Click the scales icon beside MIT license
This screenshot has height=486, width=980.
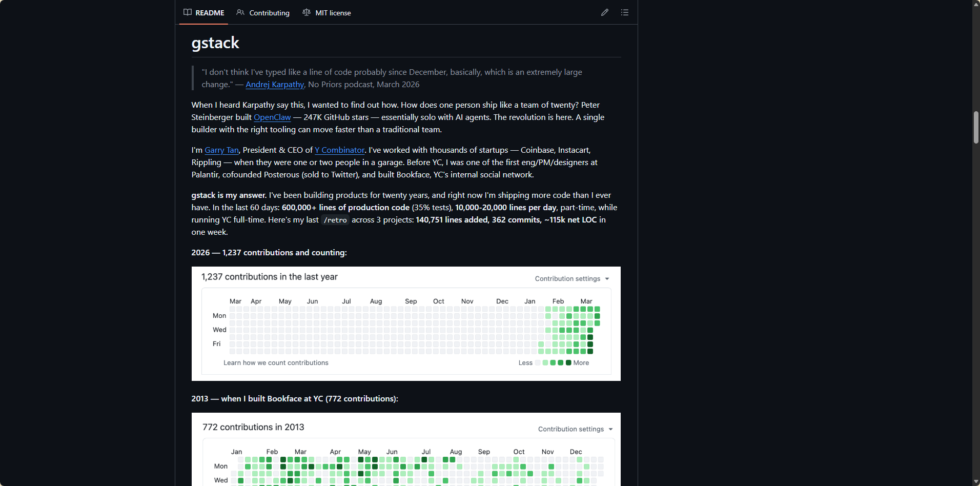(307, 12)
